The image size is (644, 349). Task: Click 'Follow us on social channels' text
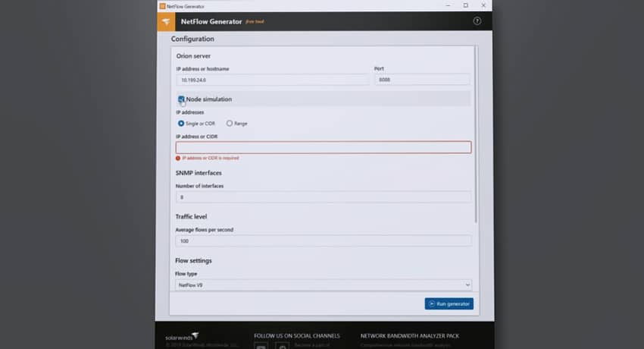[297, 336]
